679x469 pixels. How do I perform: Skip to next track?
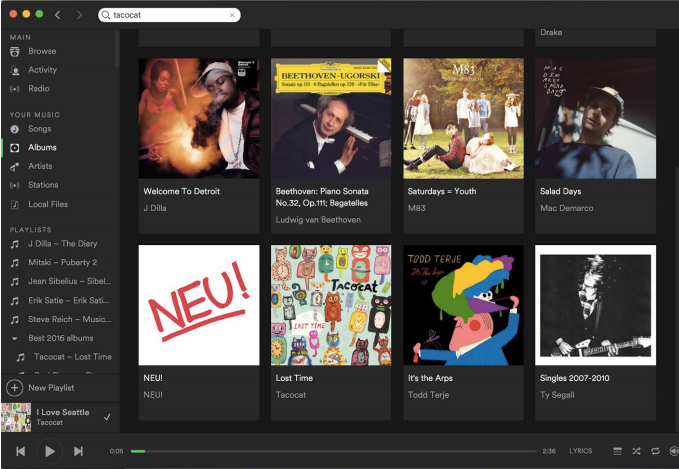[x=78, y=451]
